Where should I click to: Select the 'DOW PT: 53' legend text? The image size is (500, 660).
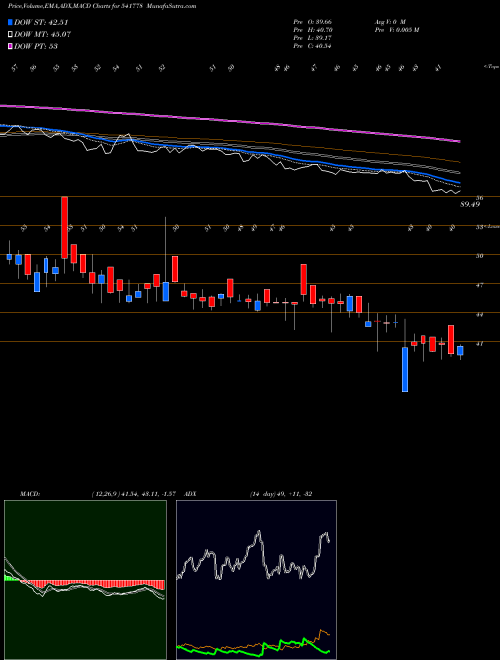point(36,46)
